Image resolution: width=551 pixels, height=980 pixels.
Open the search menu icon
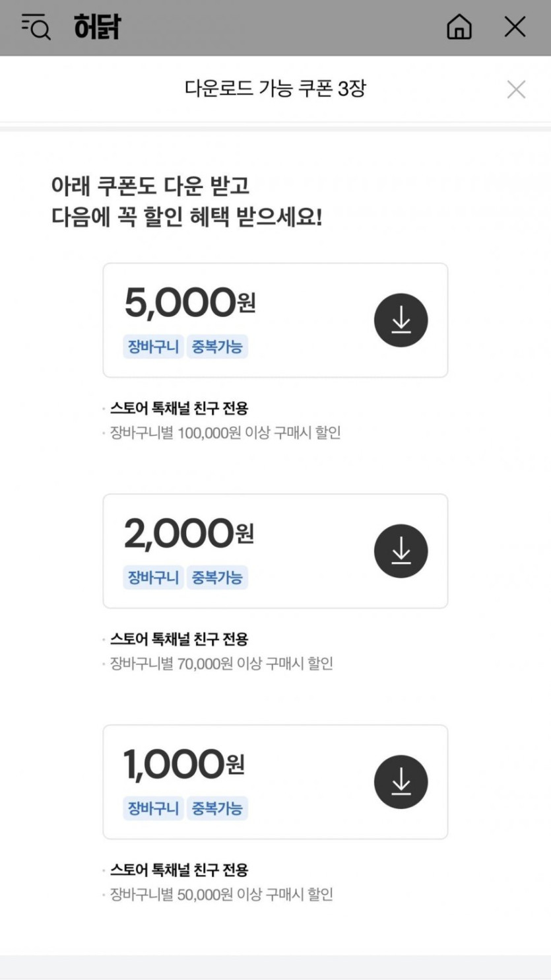tap(36, 28)
